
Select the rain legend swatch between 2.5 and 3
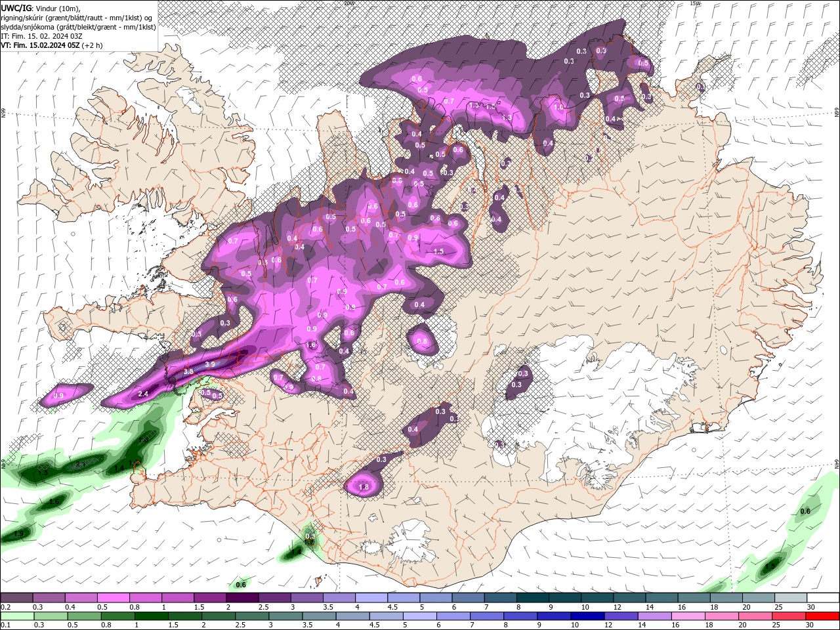[x=251, y=616]
